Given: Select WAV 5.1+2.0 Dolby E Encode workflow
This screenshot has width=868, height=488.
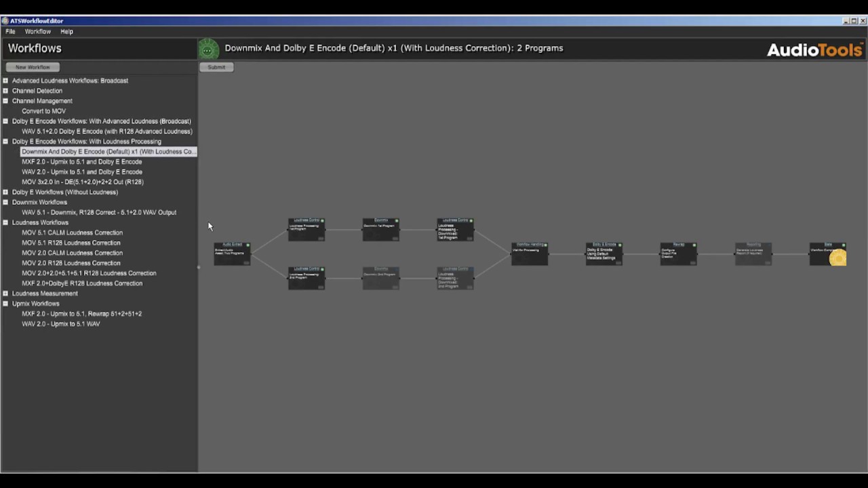Looking at the screenshot, I should 107,131.
